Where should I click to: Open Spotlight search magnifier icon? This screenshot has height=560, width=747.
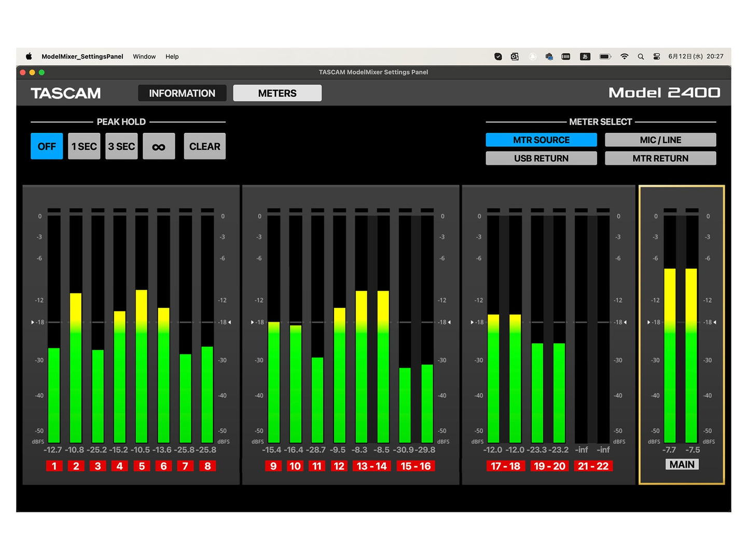tap(641, 57)
